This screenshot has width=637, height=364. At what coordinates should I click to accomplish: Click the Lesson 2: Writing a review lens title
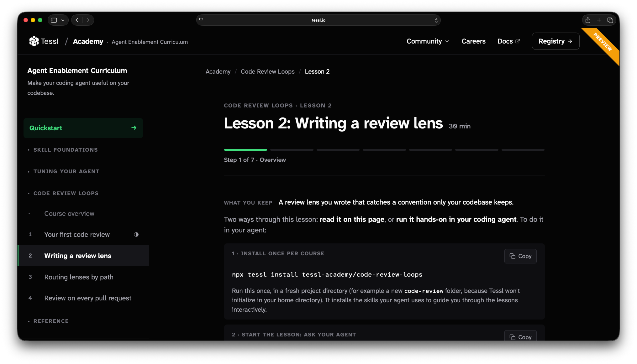pos(333,123)
